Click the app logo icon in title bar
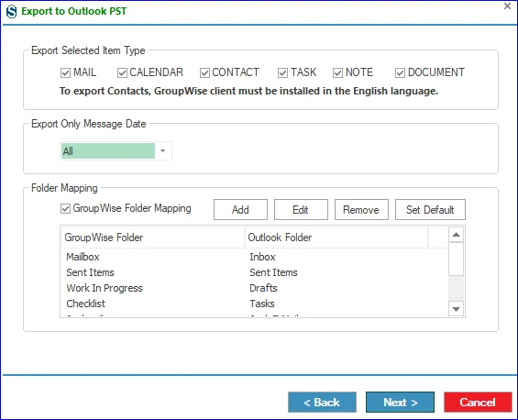Image resolution: width=518 pixels, height=420 pixels. 12,12
